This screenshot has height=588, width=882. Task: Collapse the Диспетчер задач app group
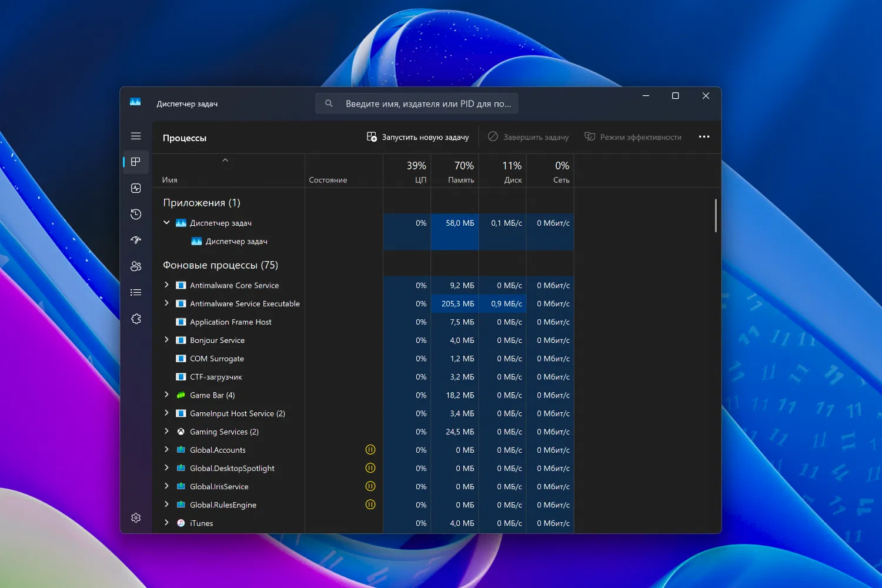click(x=166, y=222)
